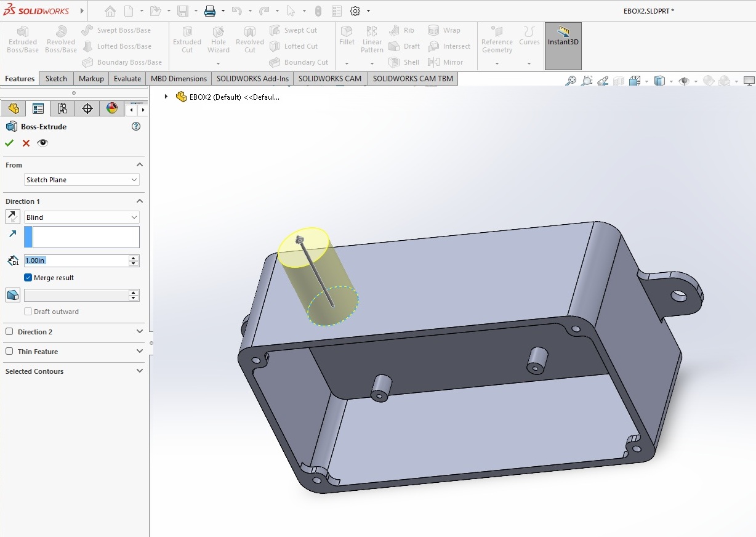Click the Reverse Direction button
The height and width of the screenshot is (537, 756).
12,217
